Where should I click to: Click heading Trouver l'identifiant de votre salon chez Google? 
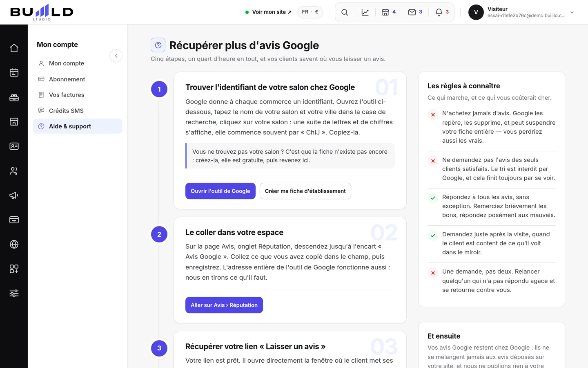270,88
